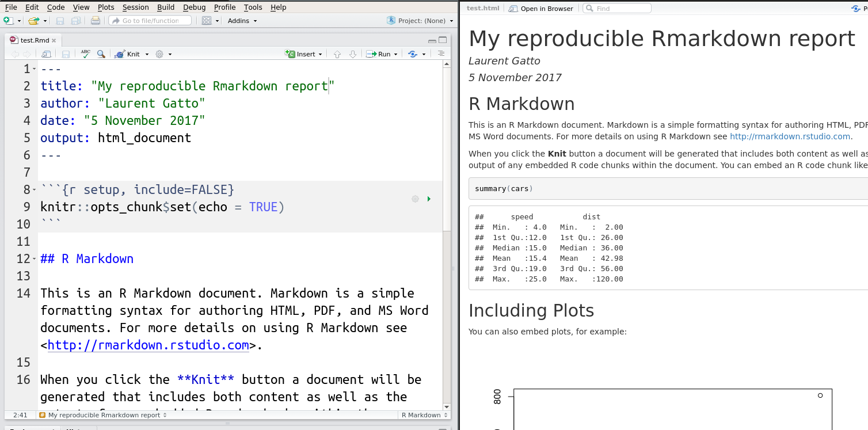
Task: Open the Session menu
Action: [135, 7]
